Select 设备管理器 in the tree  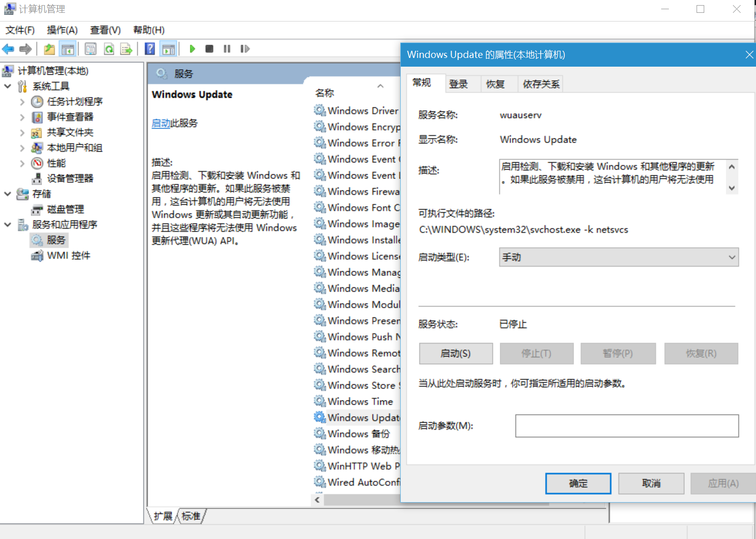tap(70, 178)
